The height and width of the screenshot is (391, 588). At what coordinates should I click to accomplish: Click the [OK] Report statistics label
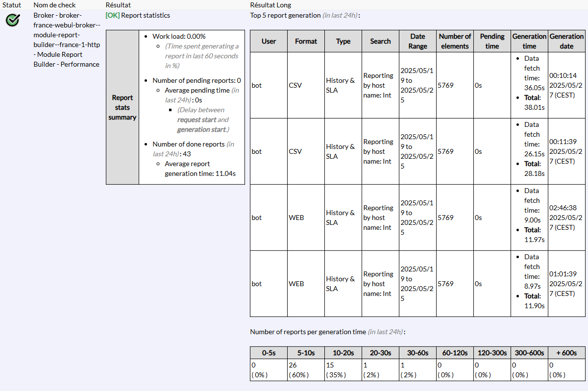pos(138,15)
